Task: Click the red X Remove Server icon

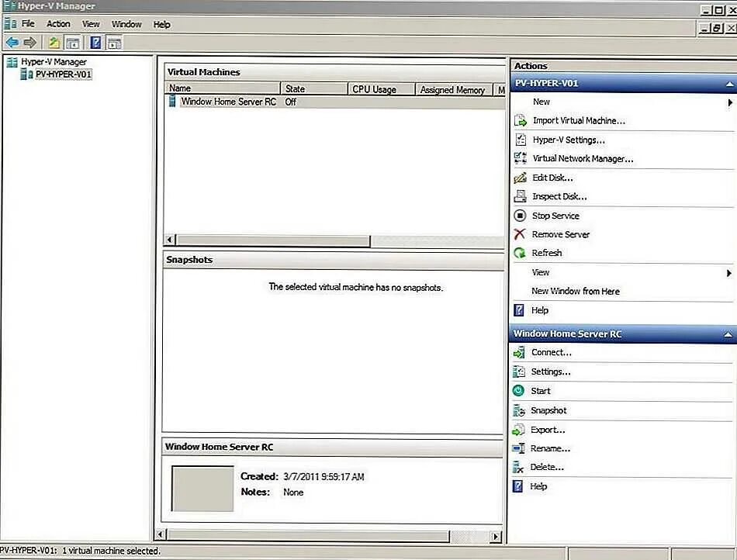Action: (519, 234)
